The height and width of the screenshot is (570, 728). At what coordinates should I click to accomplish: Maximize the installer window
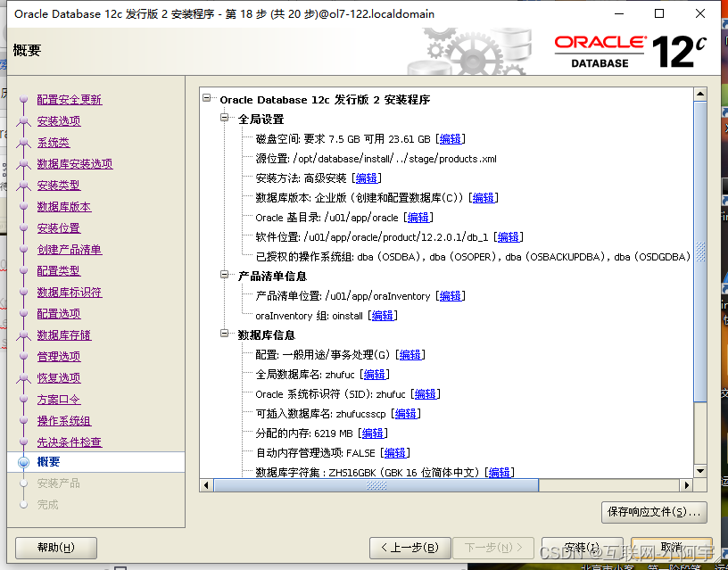click(659, 14)
